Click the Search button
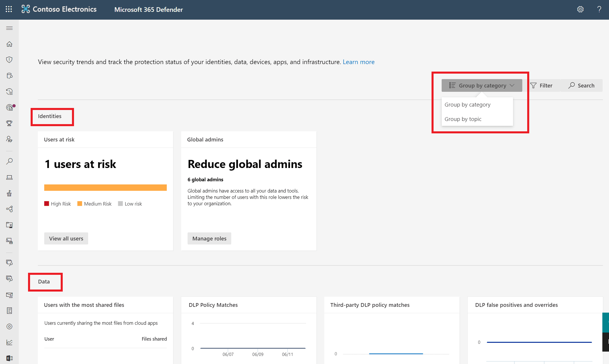The height and width of the screenshot is (364, 609). point(581,85)
